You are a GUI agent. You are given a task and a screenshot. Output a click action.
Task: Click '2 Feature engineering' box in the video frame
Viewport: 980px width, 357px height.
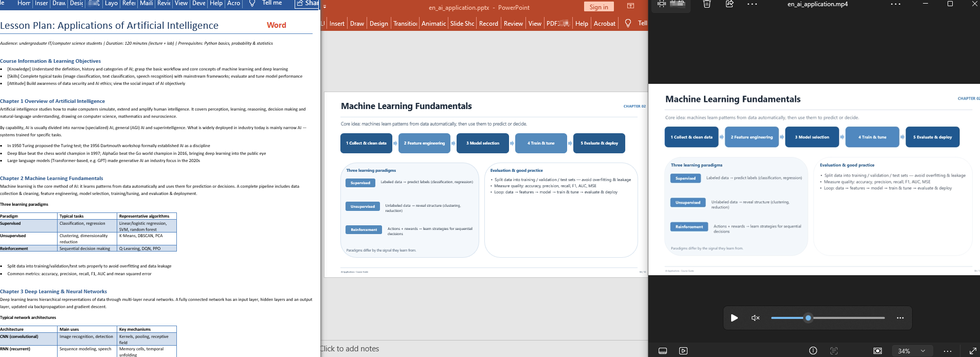click(752, 137)
